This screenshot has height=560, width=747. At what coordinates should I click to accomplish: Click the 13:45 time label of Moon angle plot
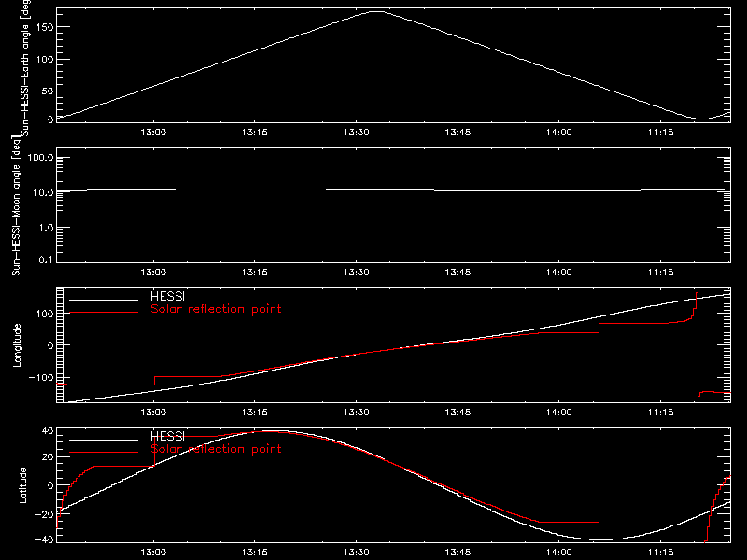pos(458,273)
